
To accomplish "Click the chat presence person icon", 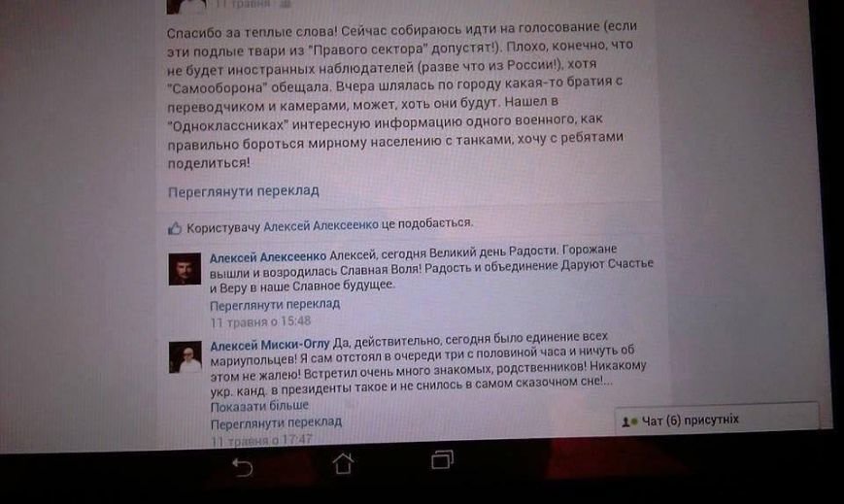I will [628, 421].
